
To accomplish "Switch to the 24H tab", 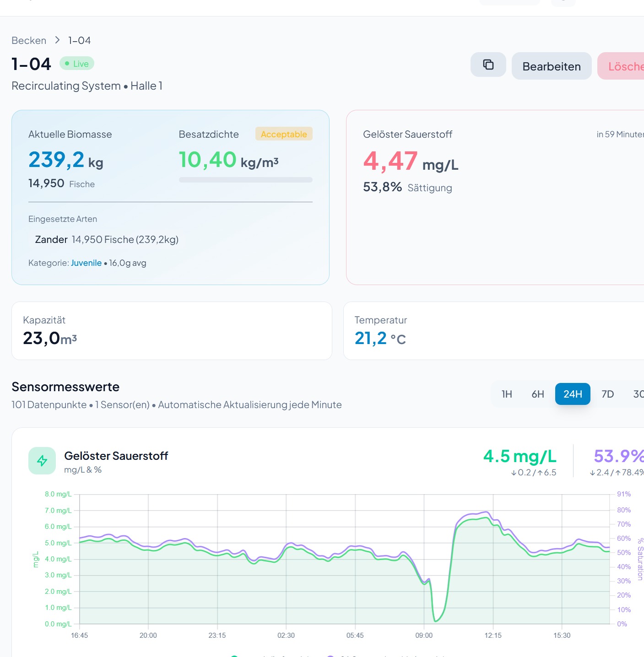I will 573,394.
